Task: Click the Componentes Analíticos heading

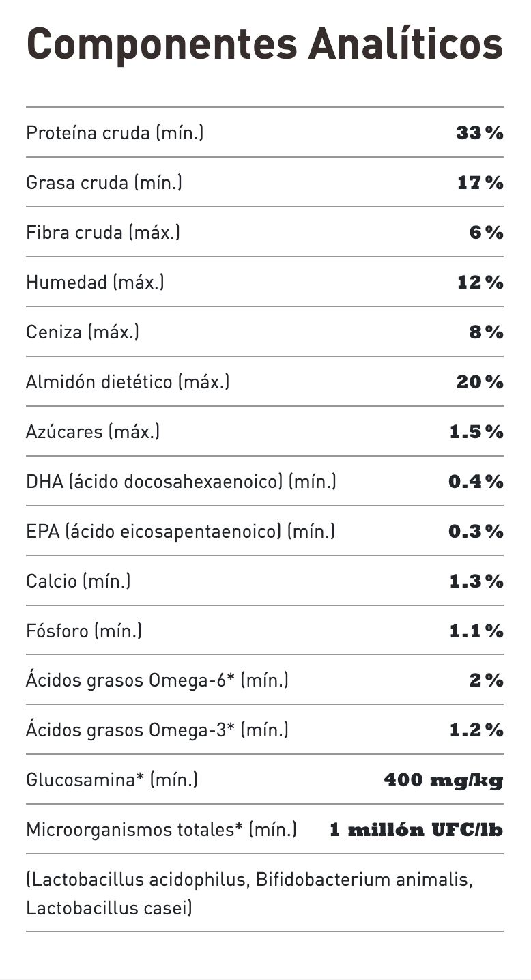Action: tap(265, 42)
